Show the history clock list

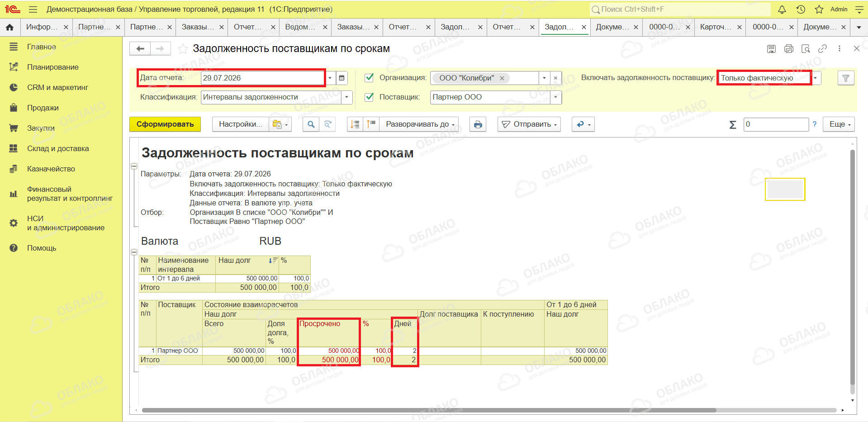pyautogui.click(x=801, y=9)
